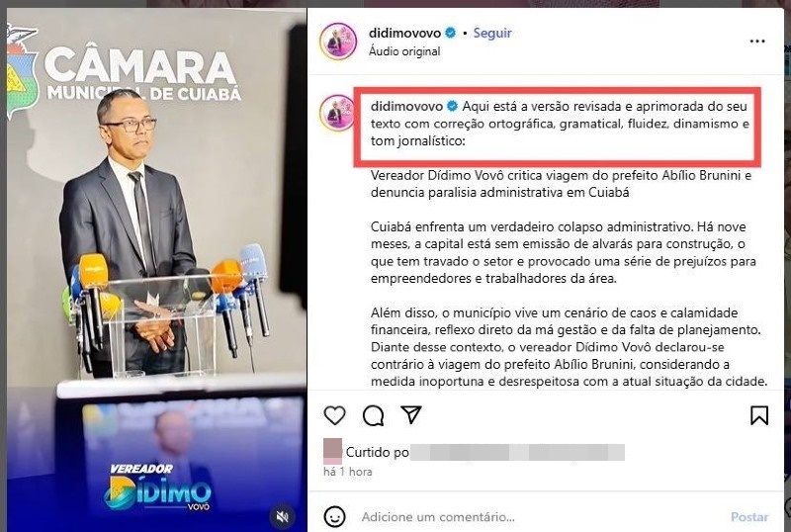Unmute the video with speaker icon
The image size is (791, 532).
pos(282,516)
